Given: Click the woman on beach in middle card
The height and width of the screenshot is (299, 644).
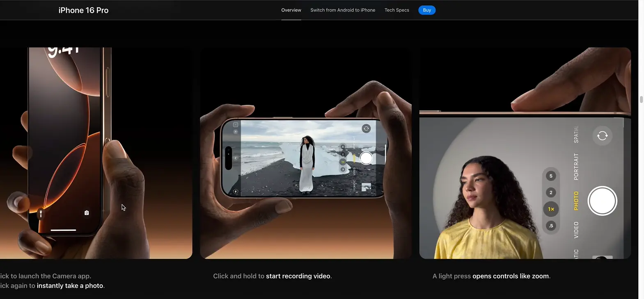Looking at the screenshot, I should [x=307, y=164].
